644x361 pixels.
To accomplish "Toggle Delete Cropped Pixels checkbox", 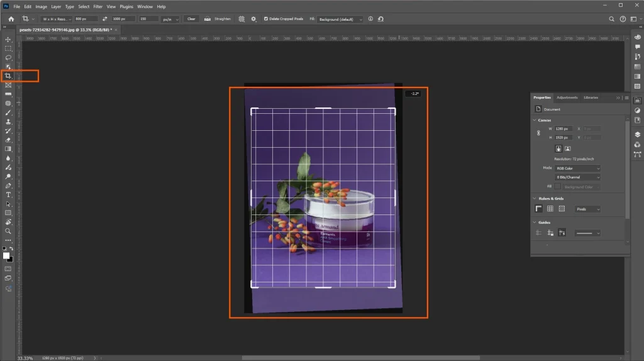I will point(266,19).
